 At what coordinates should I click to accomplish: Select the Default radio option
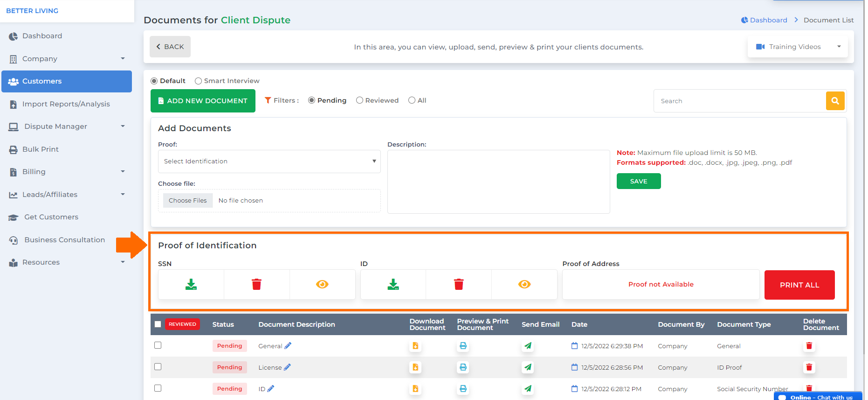(x=154, y=81)
